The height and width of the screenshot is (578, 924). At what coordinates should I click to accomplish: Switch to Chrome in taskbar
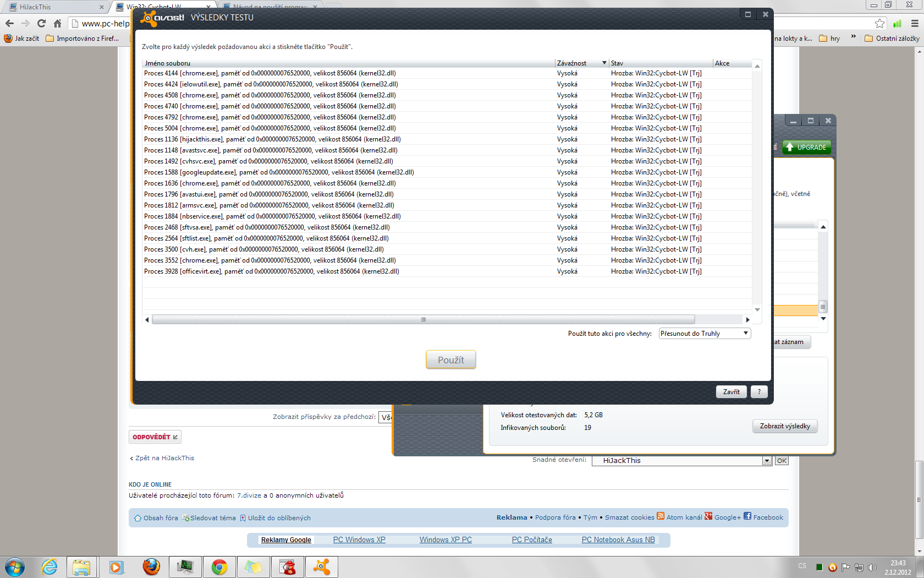point(219,567)
